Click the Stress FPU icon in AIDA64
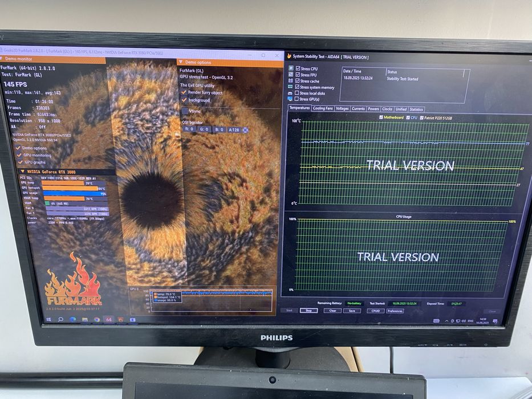532x399 pixels. pyautogui.click(x=291, y=74)
